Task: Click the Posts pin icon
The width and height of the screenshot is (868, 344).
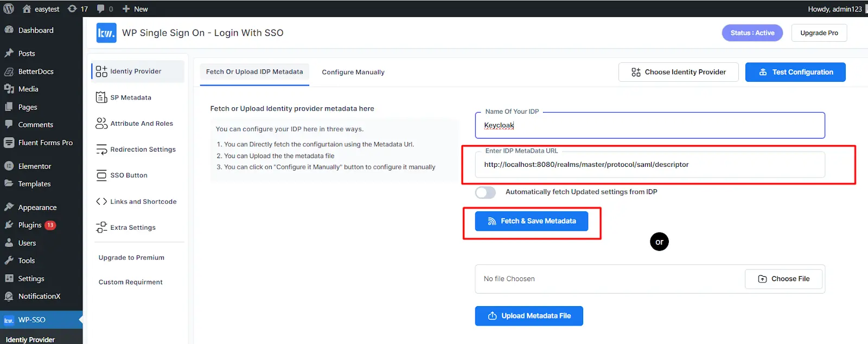Action: [x=9, y=53]
